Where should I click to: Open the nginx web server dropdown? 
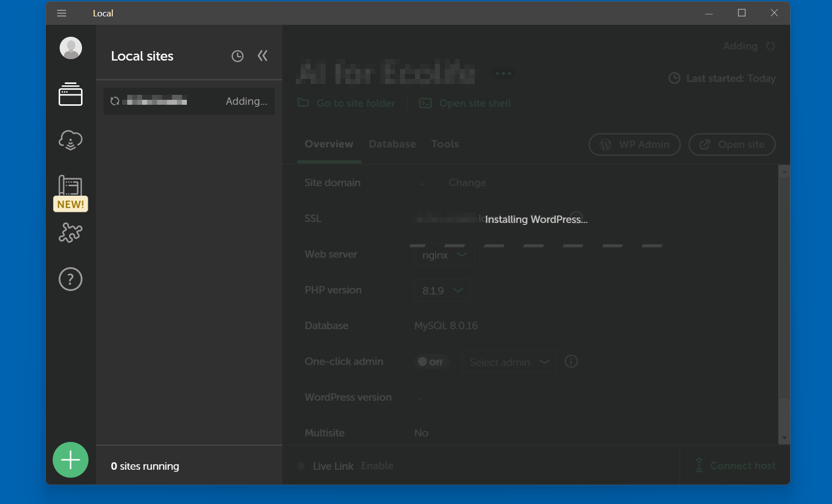click(444, 255)
